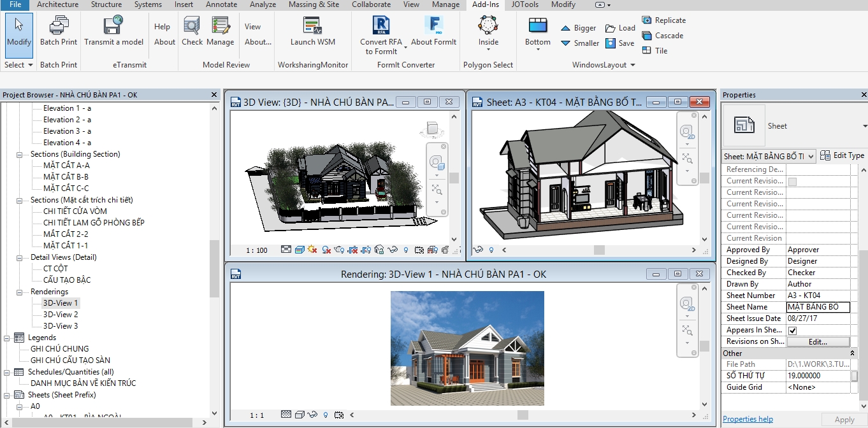Collapse the Legends tree node

pyautogui.click(x=6, y=338)
